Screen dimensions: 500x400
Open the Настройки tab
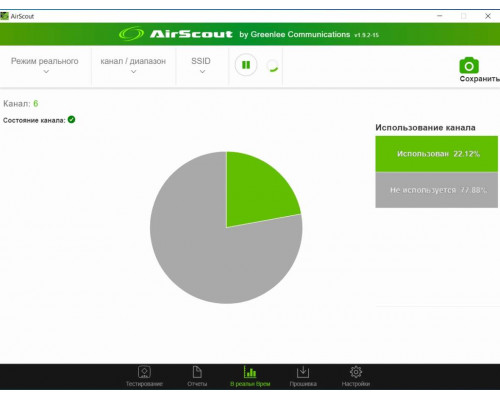[x=356, y=377]
